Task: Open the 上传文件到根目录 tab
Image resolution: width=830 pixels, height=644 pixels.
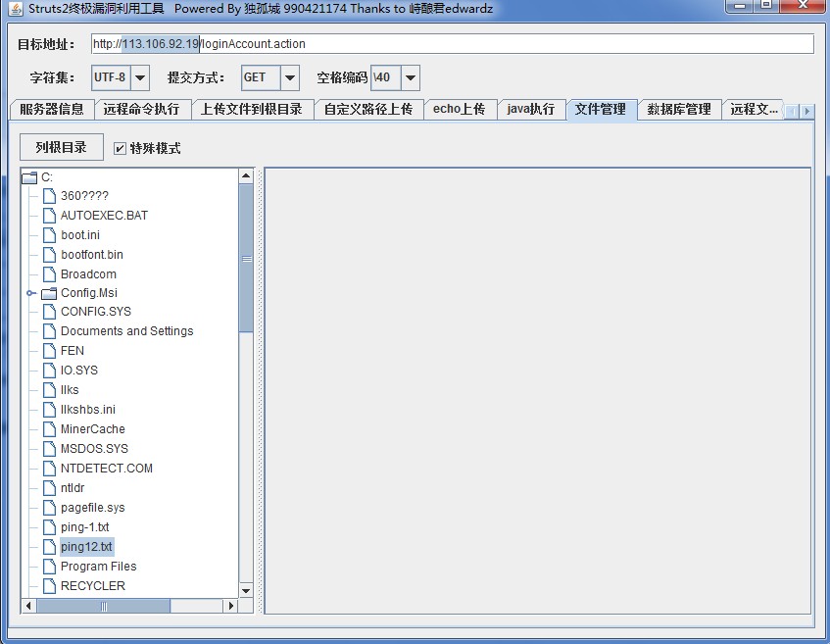Action: 252,109
